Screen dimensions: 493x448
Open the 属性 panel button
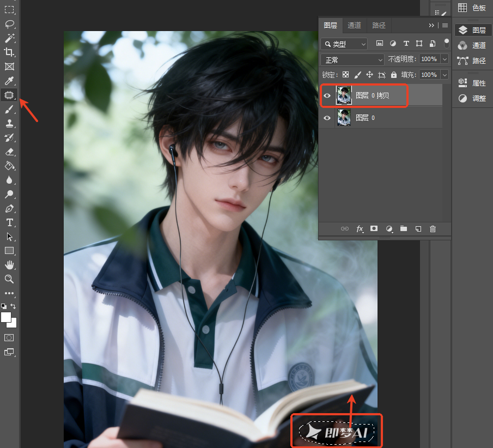(472, 83)
